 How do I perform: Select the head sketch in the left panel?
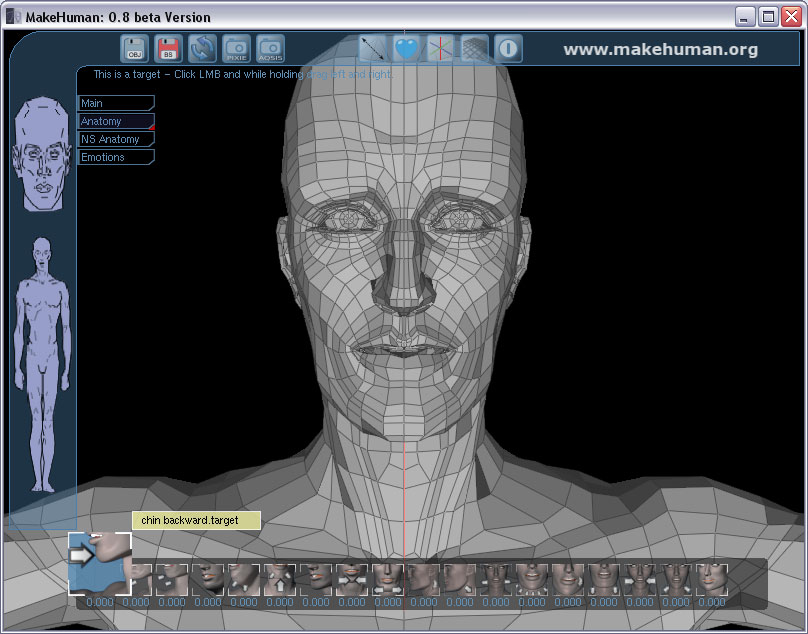click(42, 154)
